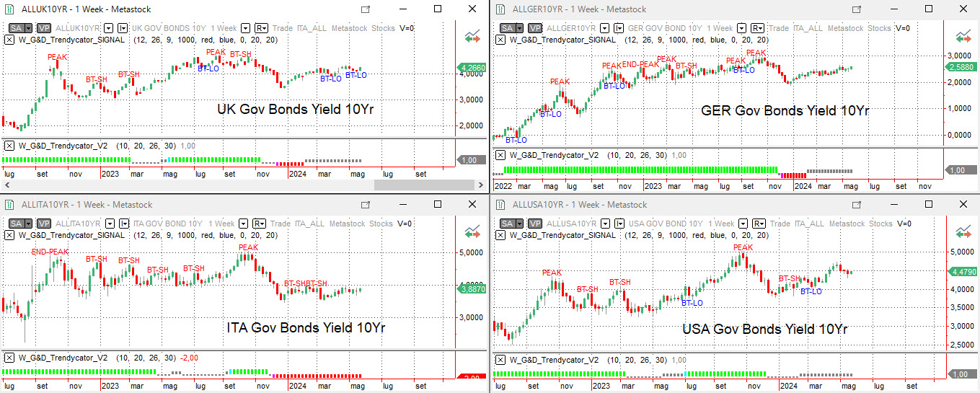This screenshot has width=980, height=393.
Task: Click the pop-out window icon in ALLUSA10YR title bar
Action: 857,205
